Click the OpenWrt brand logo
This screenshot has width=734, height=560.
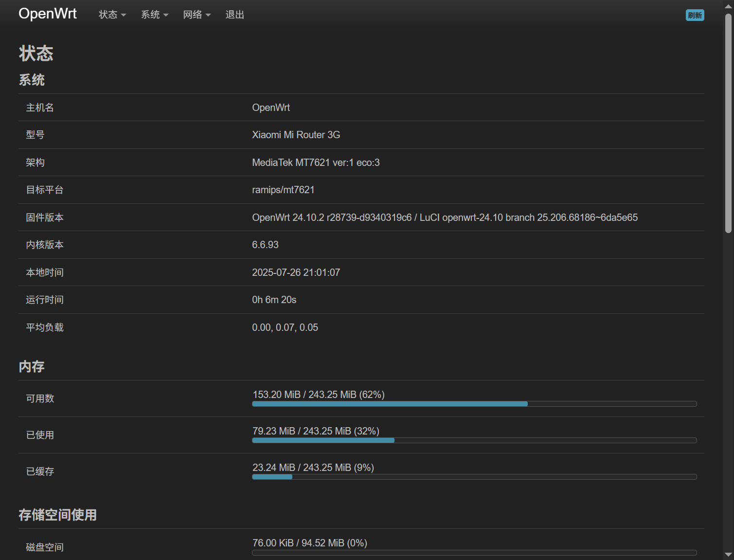pos(47,14)
